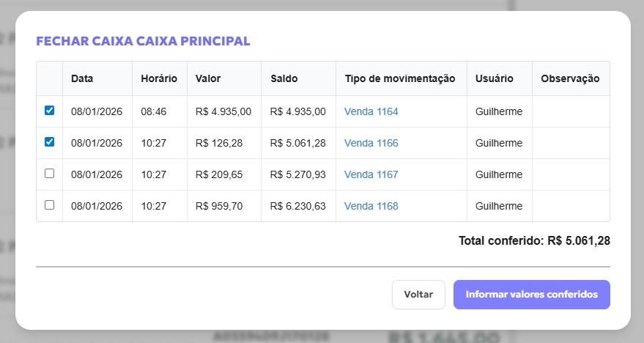The width and height of the screenshot is (644, 343).
Task: Click the Saldo column header
Action: click(x=284, y=78)
